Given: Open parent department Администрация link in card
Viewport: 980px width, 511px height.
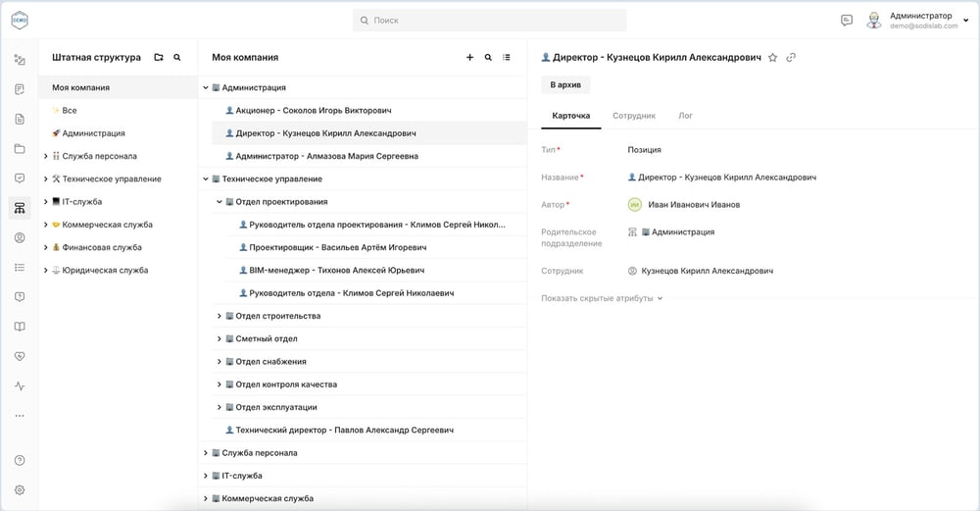Looking at the screenshot, I should click(682, 232).
